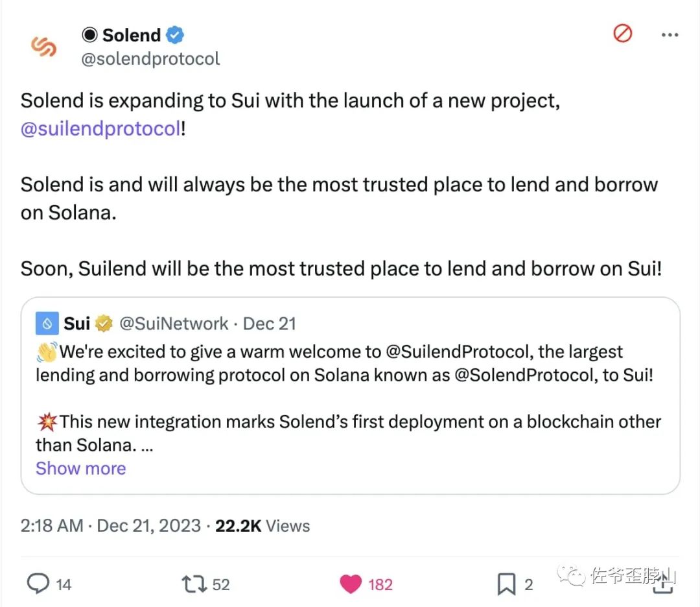Viewport: 700px width, 607px height.
Task: Expand the quoted tweet with Show more
Action: pos(80,468)
